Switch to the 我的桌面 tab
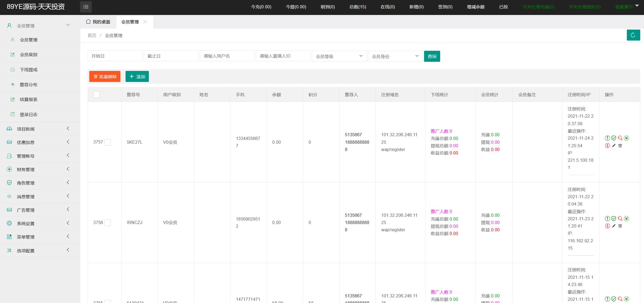This screenshot has width=644, height=303. [98, 22]
